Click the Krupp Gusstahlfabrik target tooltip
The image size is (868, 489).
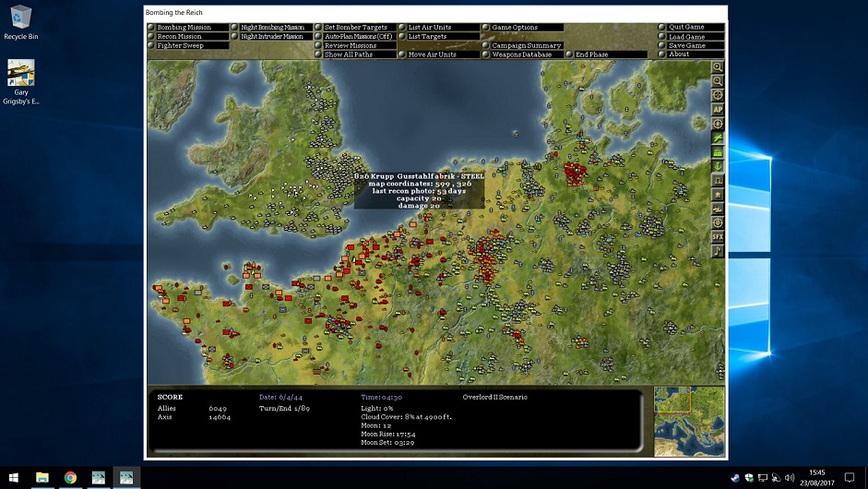(x=419, y=190)
